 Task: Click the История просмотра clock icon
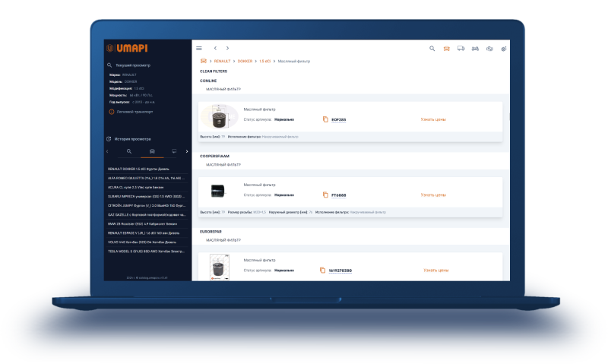tap(109, 139)
